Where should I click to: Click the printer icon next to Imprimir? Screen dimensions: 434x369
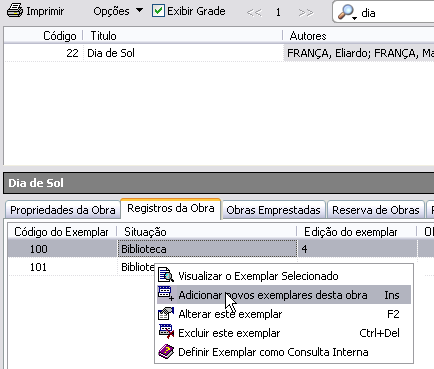(x=15, y=11)
